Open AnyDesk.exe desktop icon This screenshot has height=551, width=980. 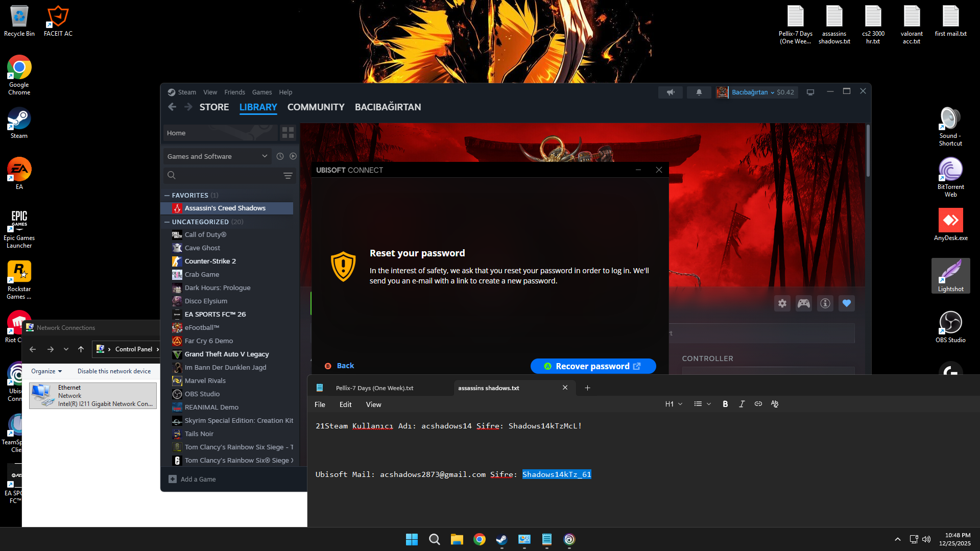click(x=950, y=225)
